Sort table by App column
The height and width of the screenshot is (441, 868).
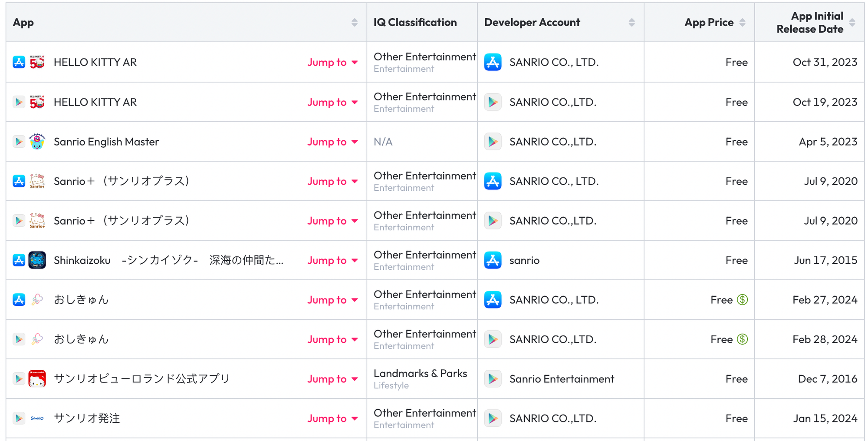pos(354,23)
